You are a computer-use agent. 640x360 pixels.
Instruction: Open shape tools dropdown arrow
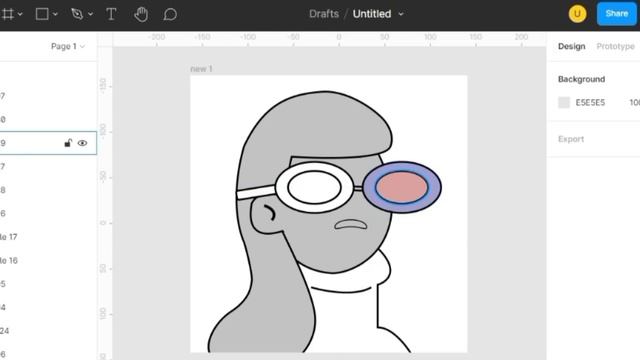(x=55, y=15)
